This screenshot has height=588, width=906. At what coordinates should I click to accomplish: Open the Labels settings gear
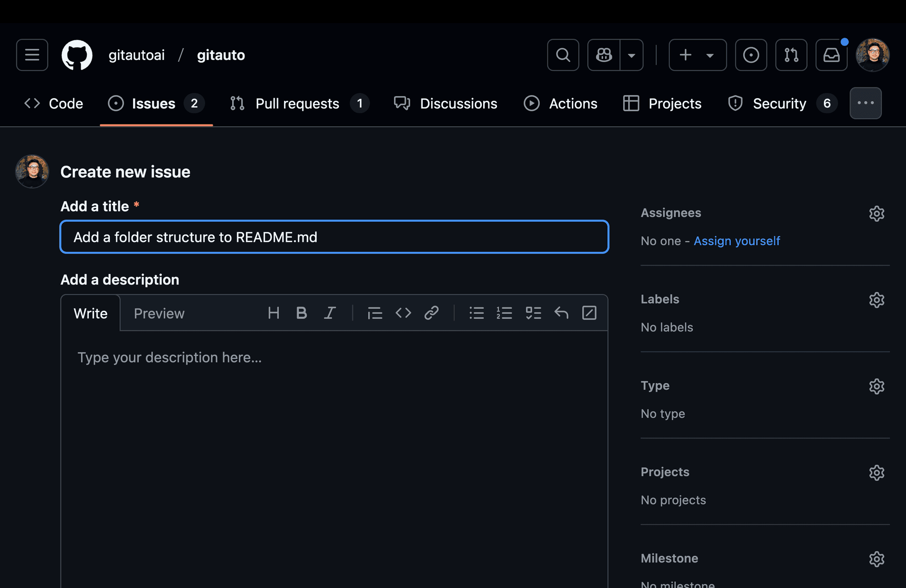[877, 299]
